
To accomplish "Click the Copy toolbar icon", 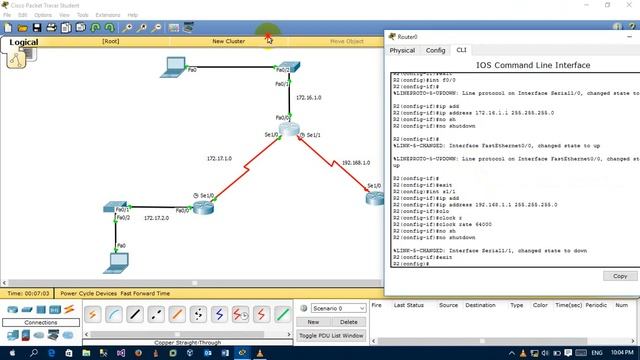I will (66, 28).
